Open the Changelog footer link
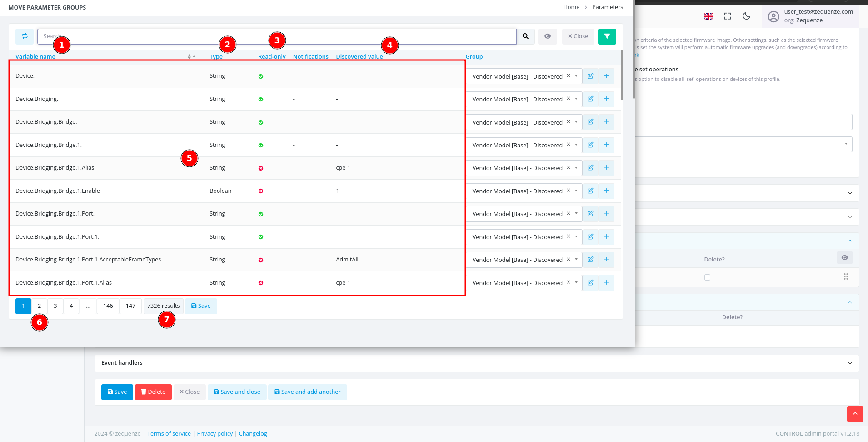 pyautogui.click(x=253, y=434)
